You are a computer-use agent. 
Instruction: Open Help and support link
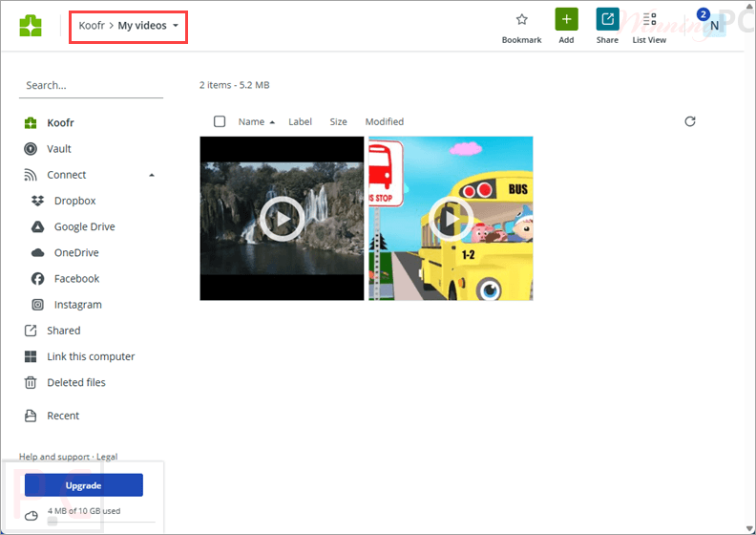pos(54,457)
